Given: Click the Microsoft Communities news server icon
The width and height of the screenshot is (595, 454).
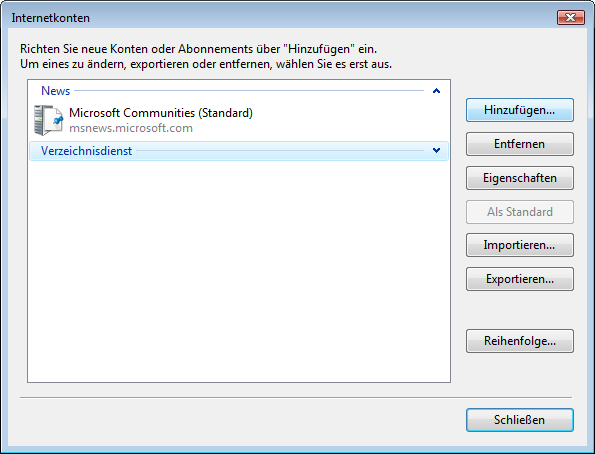Looking at the screenshot, I should pos(48,120).
